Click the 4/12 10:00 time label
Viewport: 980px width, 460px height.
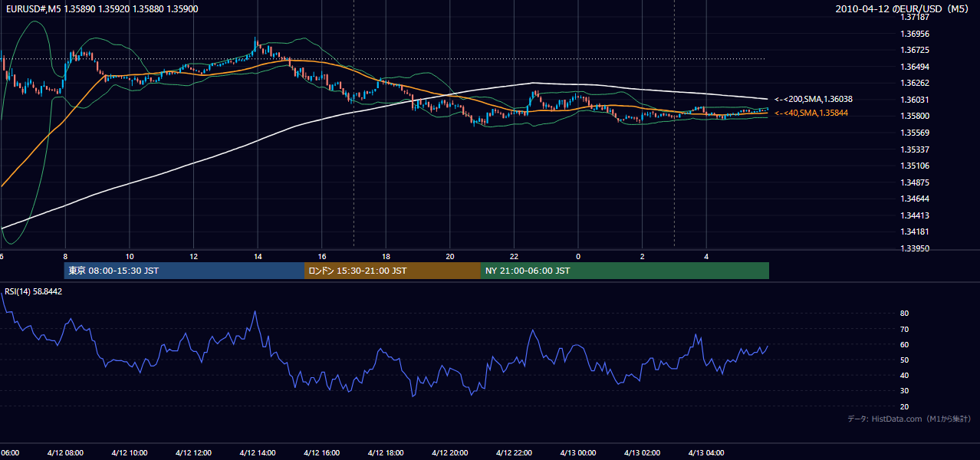(x=129, y=453)
